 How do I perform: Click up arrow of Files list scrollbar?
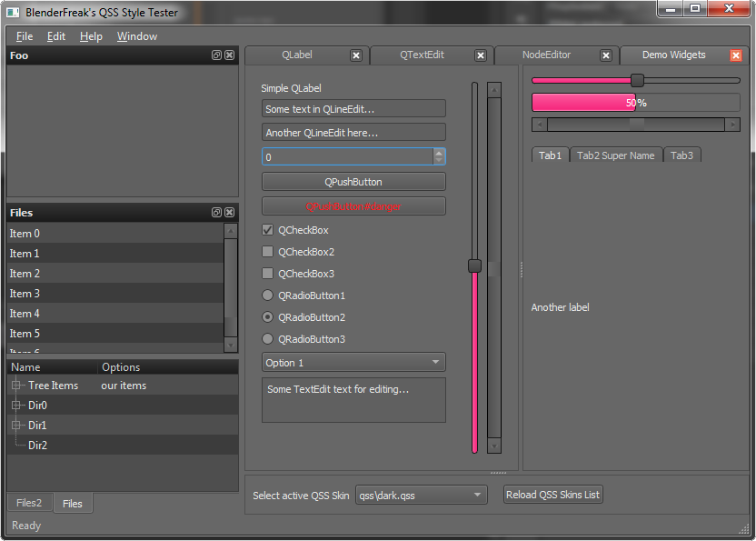point(231,231)
